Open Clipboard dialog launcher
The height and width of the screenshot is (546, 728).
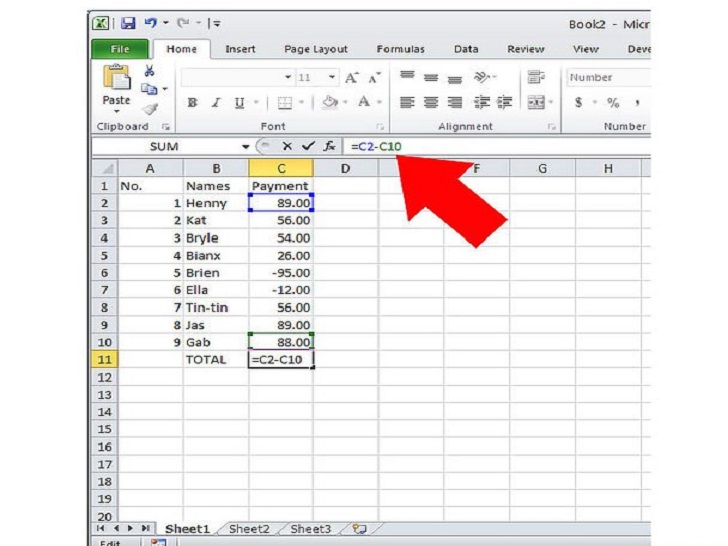(166, 126)
